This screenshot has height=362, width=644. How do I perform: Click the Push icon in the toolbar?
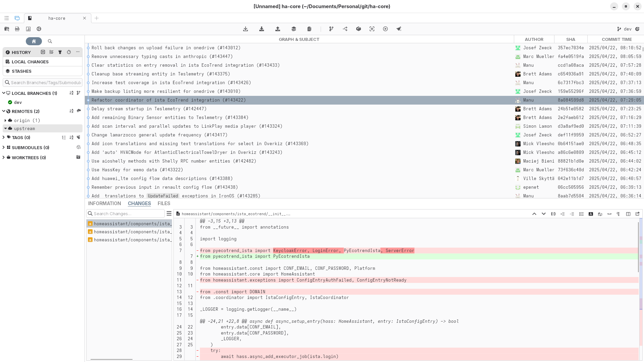pyautogui.click(x=278, y=29)
